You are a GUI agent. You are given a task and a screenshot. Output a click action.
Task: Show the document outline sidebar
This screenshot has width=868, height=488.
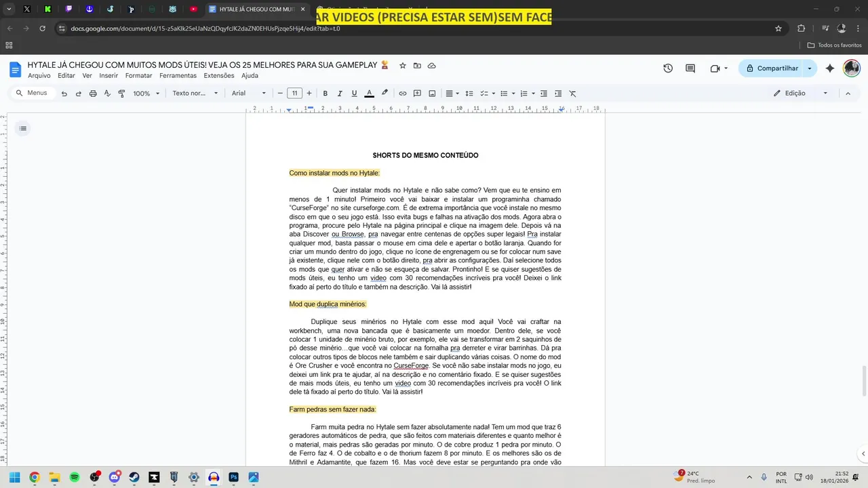[x=23, y=129]
